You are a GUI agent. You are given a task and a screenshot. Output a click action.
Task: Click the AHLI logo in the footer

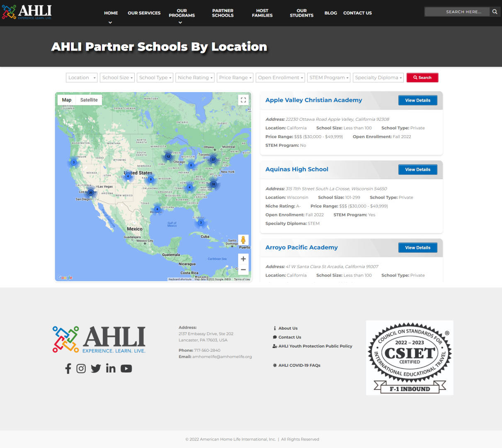click(x=99, y=339)
